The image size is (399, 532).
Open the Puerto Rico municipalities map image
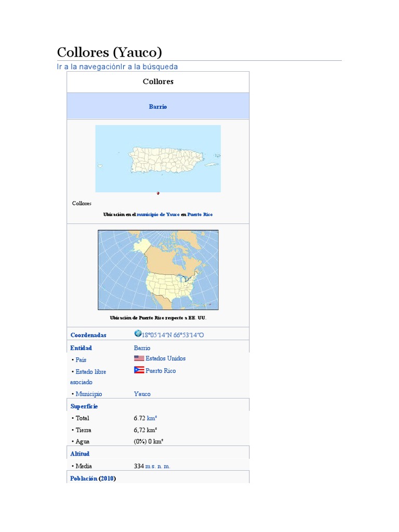158,159
